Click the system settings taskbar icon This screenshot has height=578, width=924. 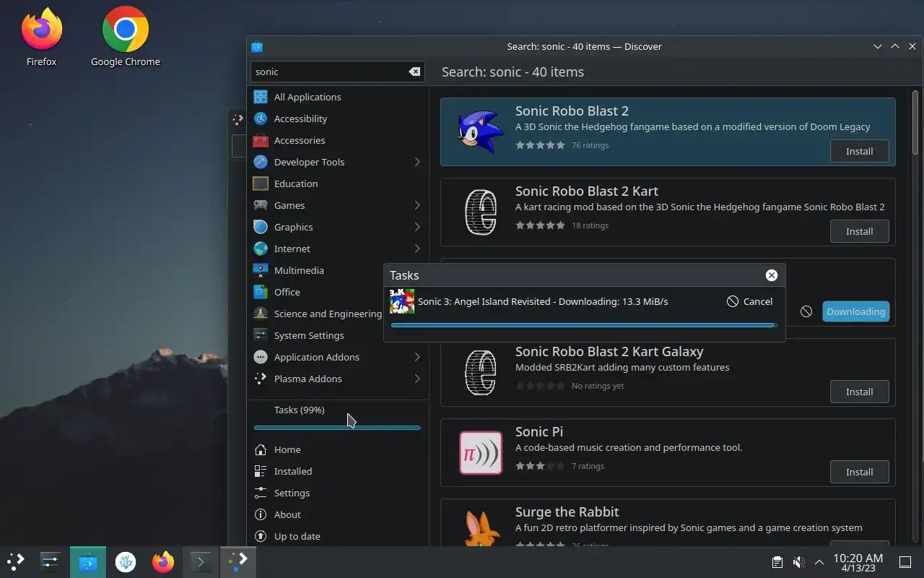pos(51,561)
